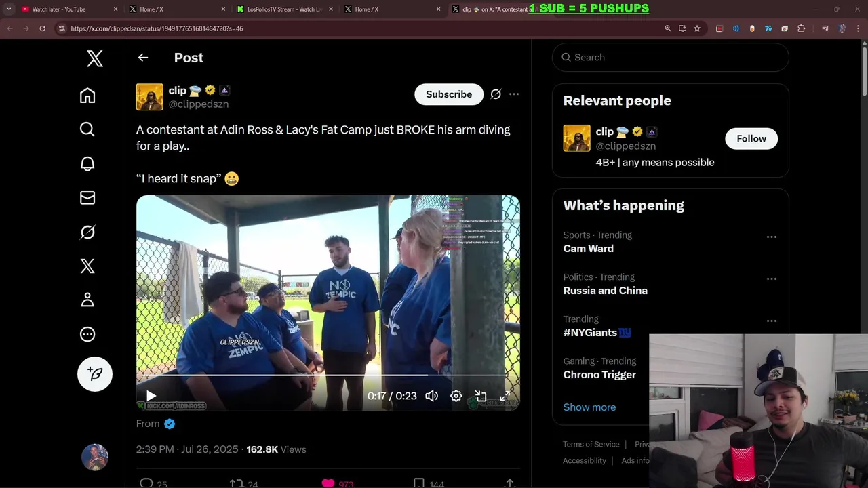Image resolution: width=868 pixels, height=488 pixels.
Task: Click Grok explain icon beside Subscribe
Action: click(496, 94)
